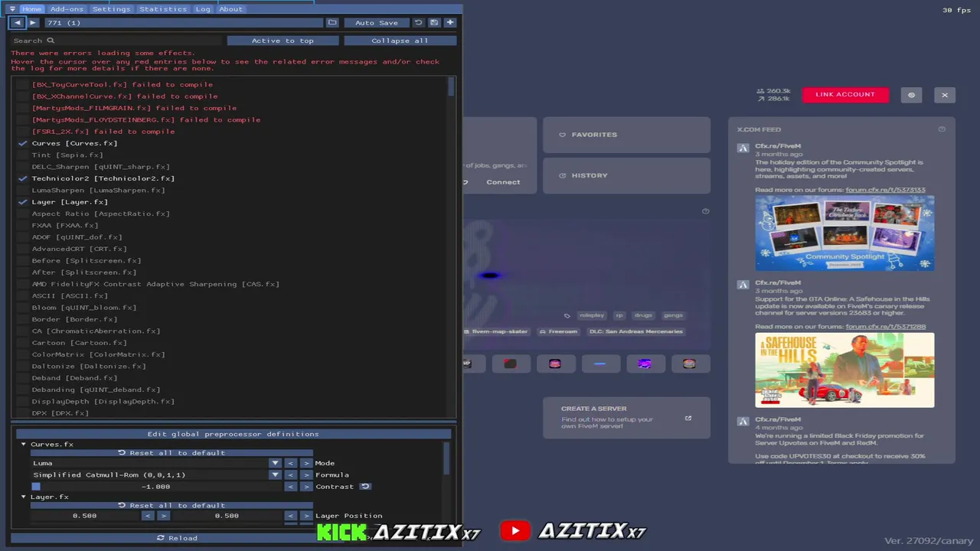Step Formula to next value
Viewport: 980px width, 551px height.
click(306, 475)
